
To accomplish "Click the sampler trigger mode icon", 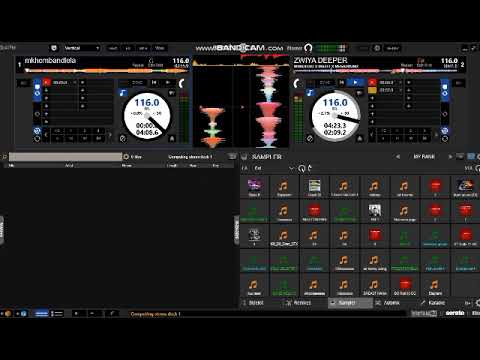I will pos(310,168).
